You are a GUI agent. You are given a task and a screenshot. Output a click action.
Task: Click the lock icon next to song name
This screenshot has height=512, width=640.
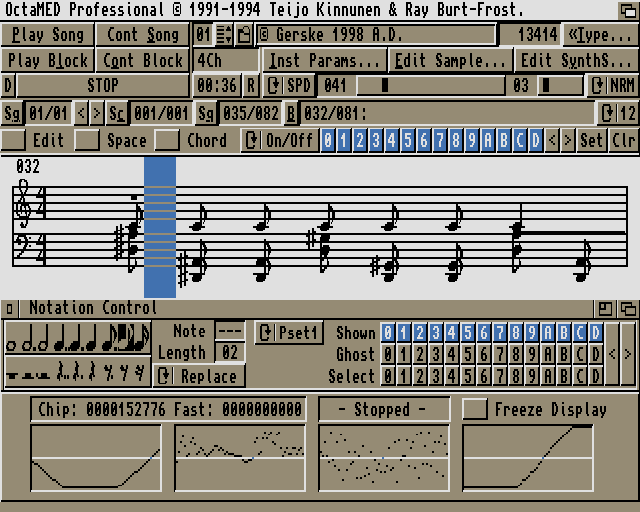(244, 34)
